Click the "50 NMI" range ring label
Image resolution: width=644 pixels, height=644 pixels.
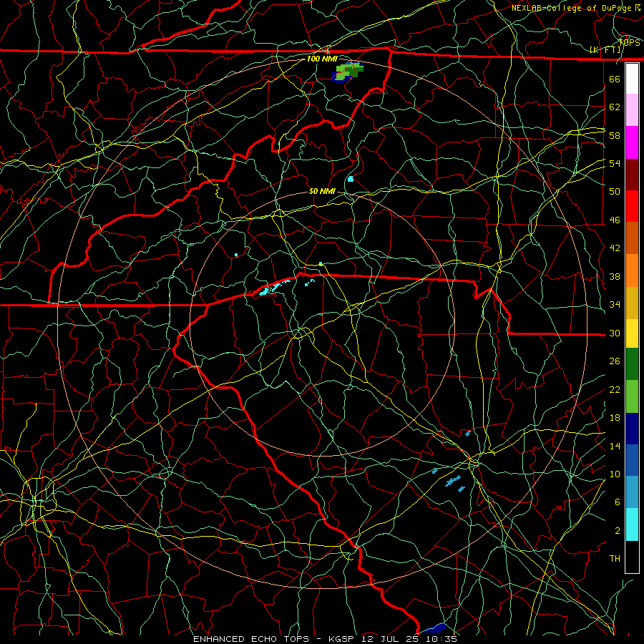coord(322,191)
